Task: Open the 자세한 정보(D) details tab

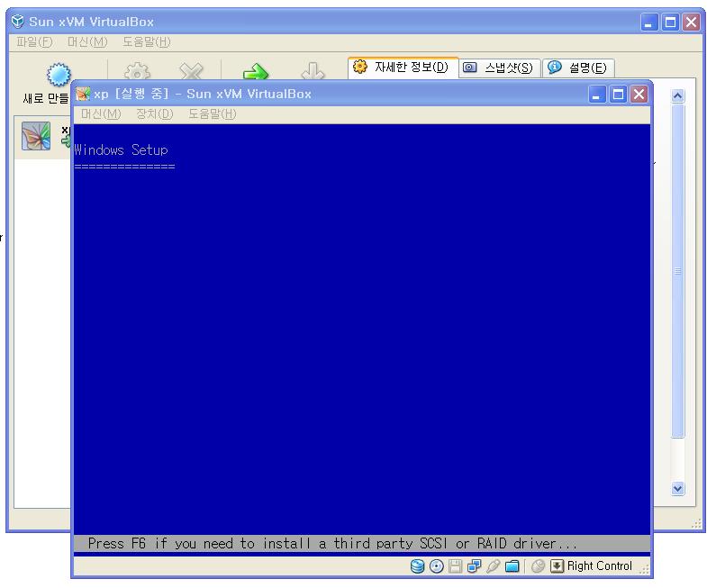Action: pyautogui.click(x=403, y=68)
